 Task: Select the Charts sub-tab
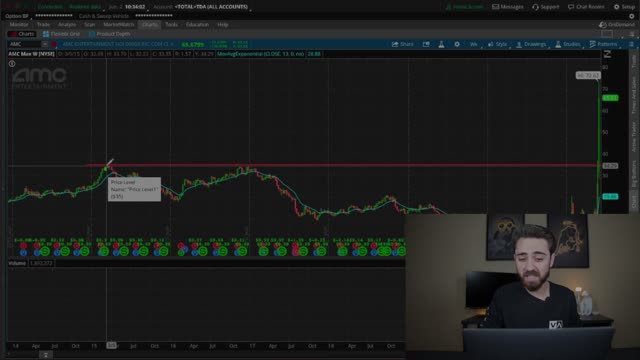[x=22, y=34]
